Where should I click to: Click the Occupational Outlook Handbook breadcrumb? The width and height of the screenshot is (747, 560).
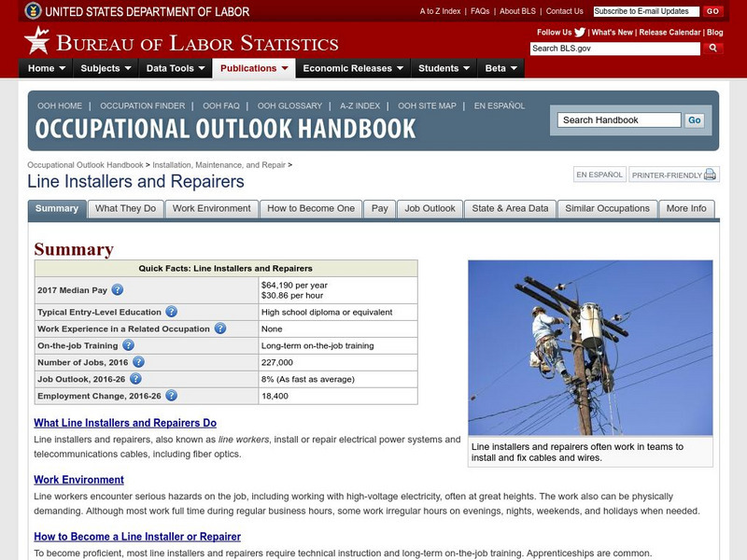tap(85, 165)
